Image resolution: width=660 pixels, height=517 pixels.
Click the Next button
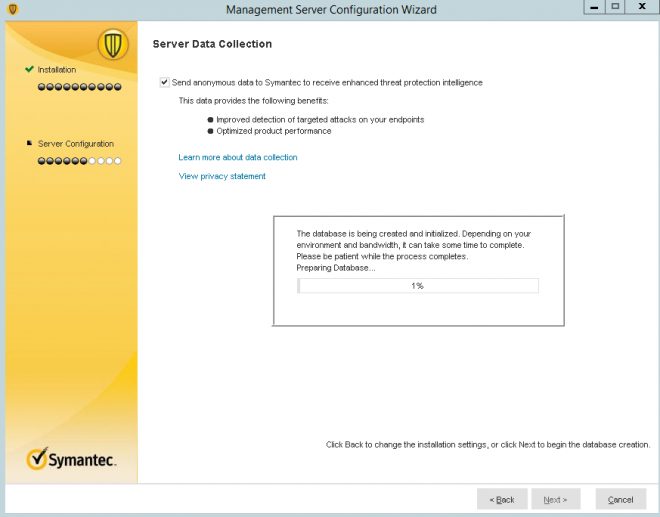556,499
